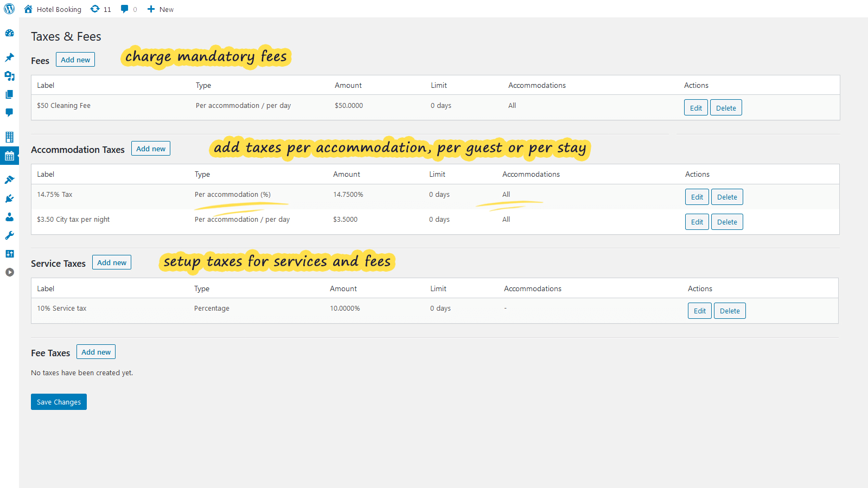The image size is (868, 488).
Task: Open the WordPress logo menu
Action: tap(9, 9)
